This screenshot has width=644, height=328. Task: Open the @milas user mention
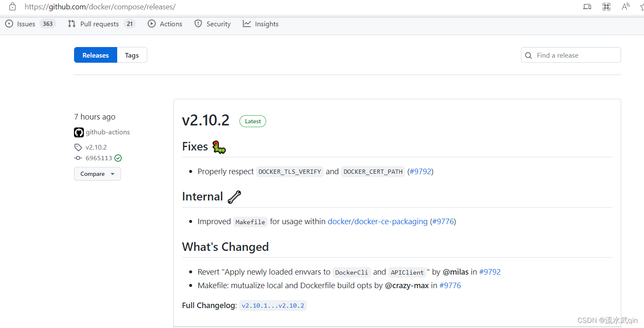456,272
